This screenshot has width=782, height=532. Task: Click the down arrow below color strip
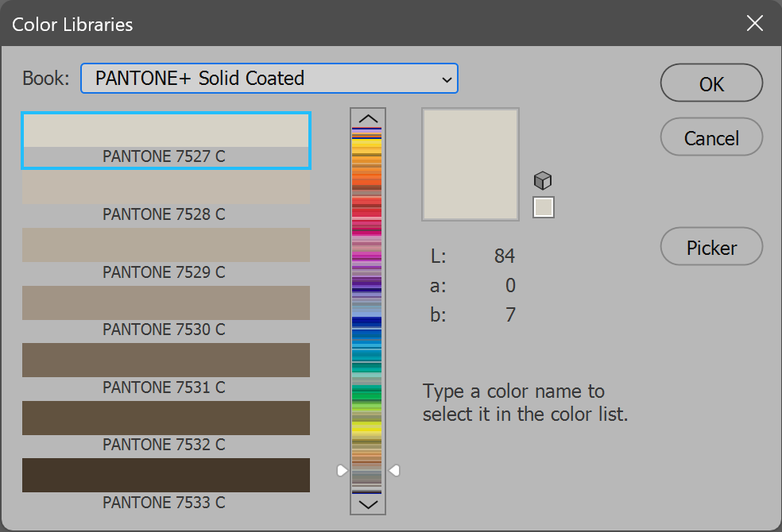tap(368, 503)
